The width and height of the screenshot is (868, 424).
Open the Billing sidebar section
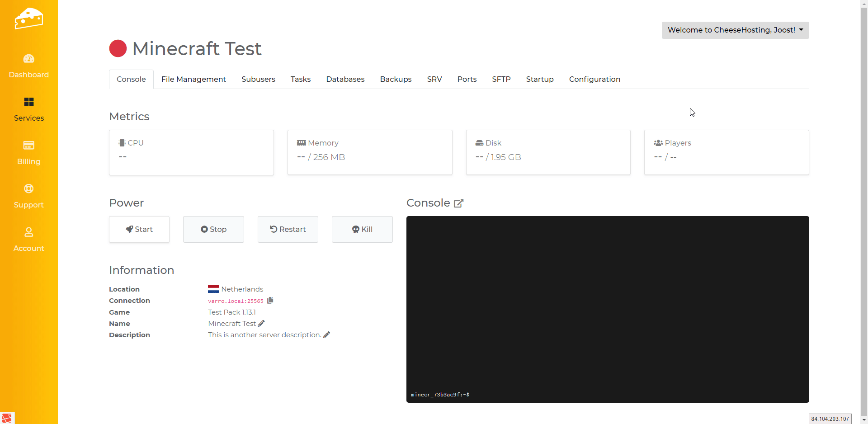point(28,153)
